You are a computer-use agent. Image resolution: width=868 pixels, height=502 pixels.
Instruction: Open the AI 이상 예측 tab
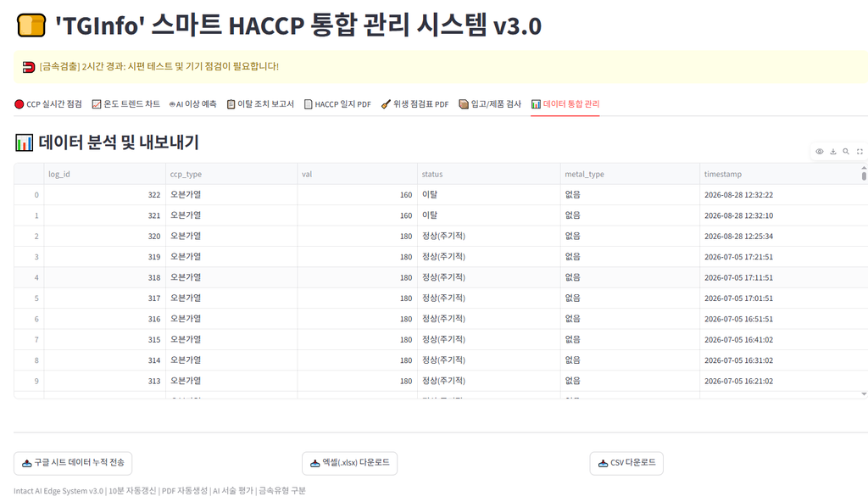(192, 104)
